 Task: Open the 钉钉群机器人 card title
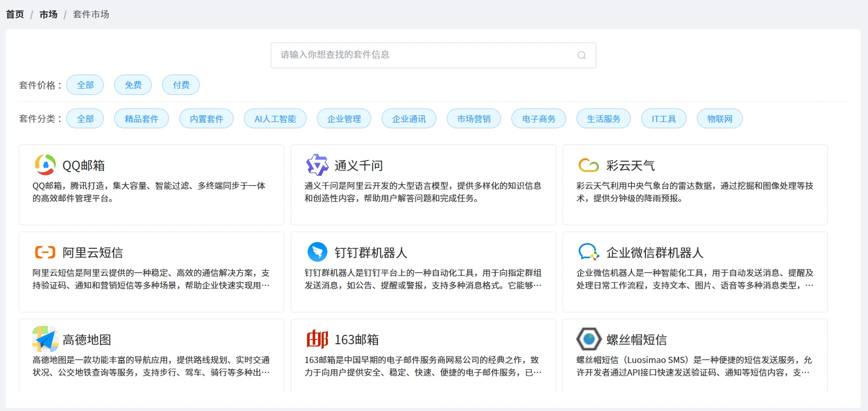(371, 252)
